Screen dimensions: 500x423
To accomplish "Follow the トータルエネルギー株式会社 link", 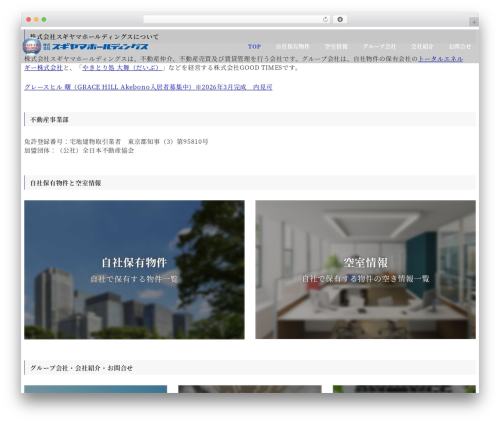I will pyautogui.click(x=440, y=59).
